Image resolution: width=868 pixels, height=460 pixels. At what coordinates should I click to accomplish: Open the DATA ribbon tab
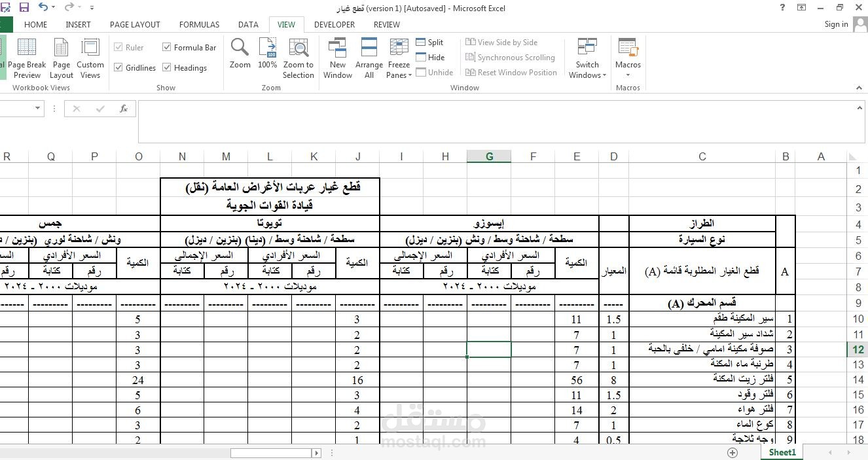tap(248, 24)
